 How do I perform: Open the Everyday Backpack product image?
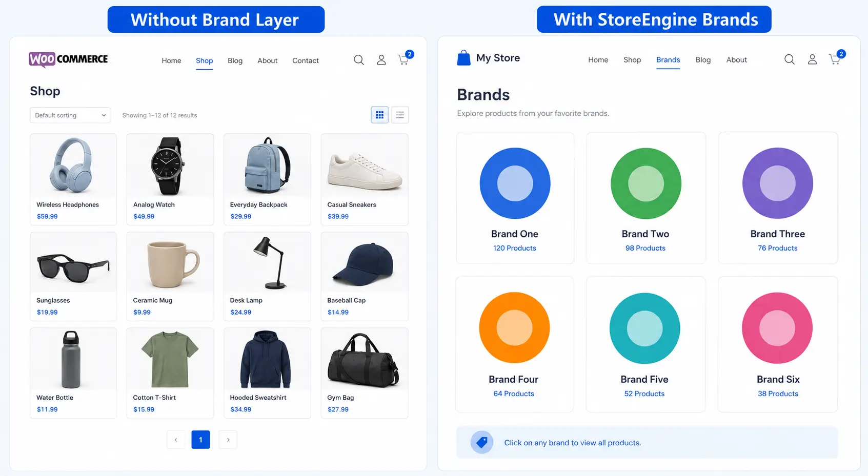click(x=267, y=165)
